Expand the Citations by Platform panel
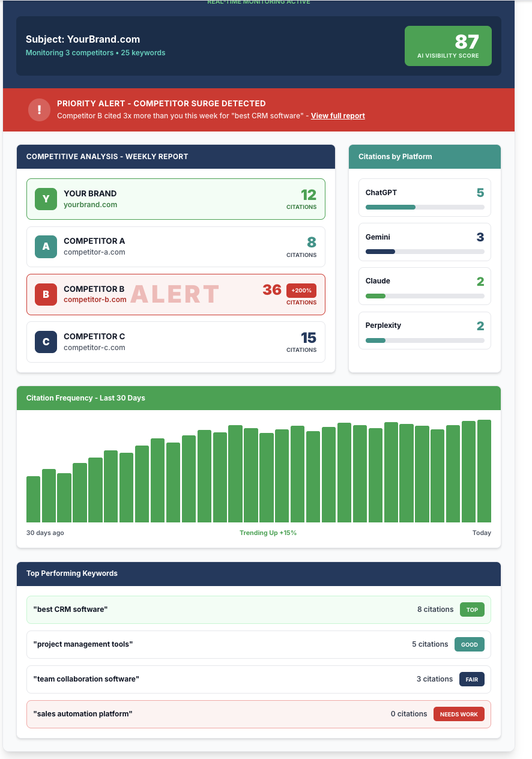This screenshot has width=532, height=759. (x=425, y=157)
